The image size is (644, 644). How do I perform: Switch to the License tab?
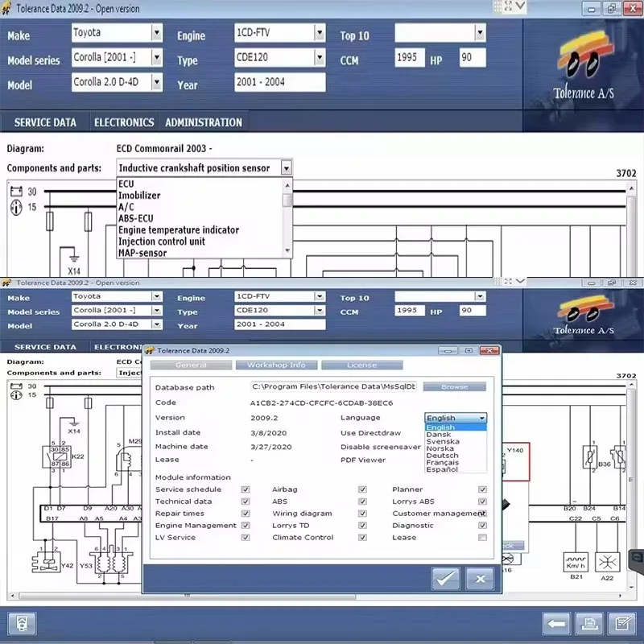click(361, 365)
